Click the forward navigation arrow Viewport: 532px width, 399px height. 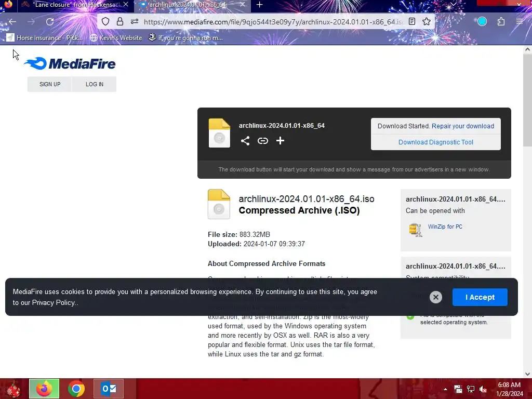tap(31, 22)
